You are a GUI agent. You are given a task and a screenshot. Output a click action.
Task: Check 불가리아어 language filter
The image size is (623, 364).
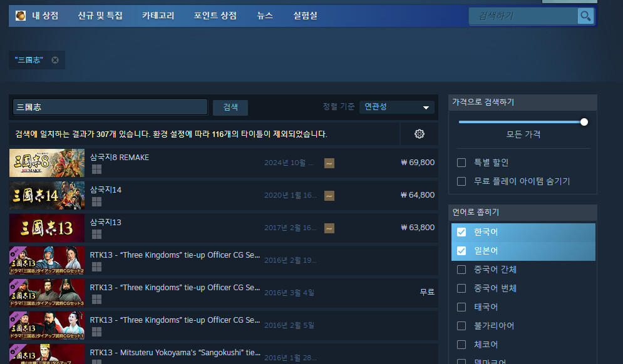461,326
